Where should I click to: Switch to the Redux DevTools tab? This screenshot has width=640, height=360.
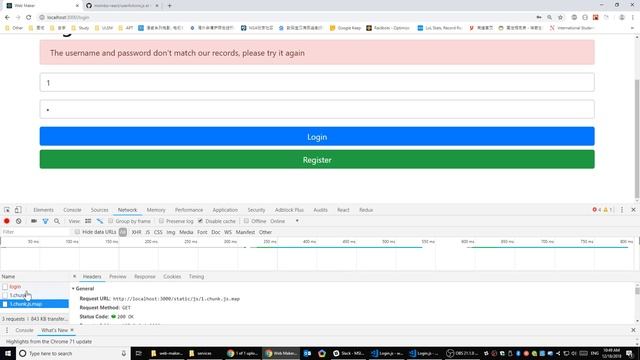pyautogui.click(x=366, y=210)
